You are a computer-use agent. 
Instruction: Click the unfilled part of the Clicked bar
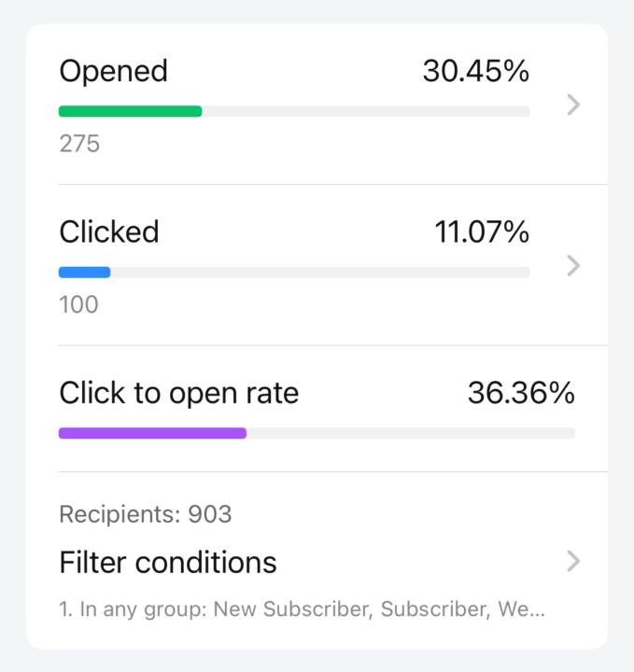click(x=317, y=273)
